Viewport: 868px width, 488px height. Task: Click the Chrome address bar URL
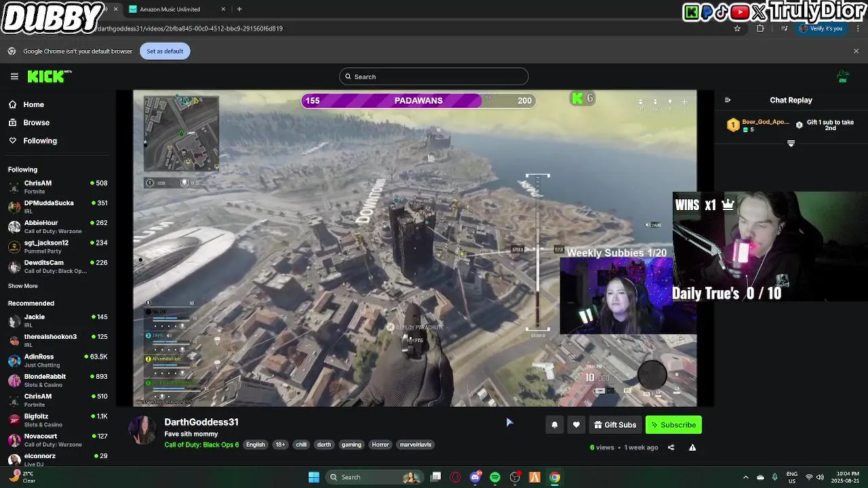190,28
